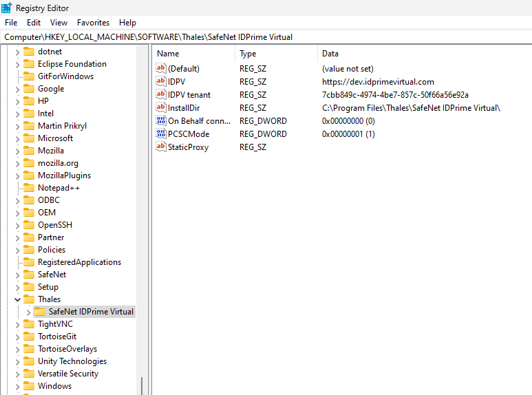Click the SafeNet IDPrime Virtual folder icon
The image size is (532, 395).
pyautogui.click(x=40, y=312)
